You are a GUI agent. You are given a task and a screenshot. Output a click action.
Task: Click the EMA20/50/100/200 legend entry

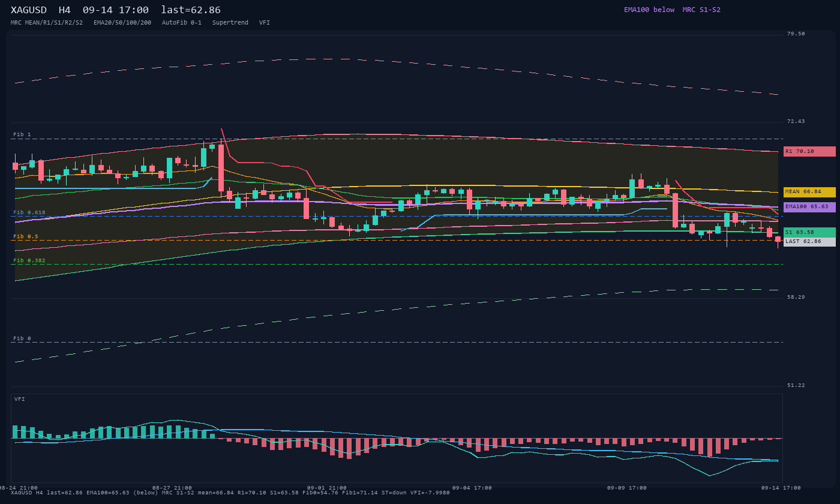coord(122,23)
